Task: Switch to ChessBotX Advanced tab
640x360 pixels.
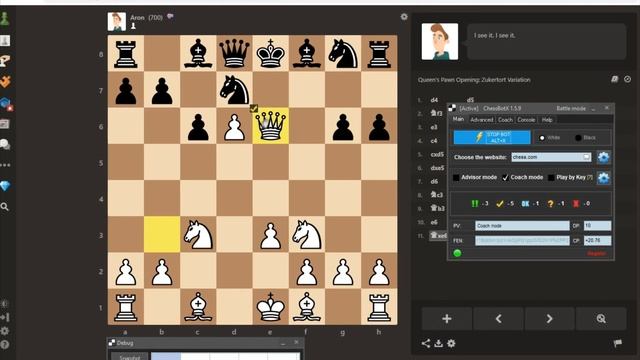Action: coord(482,120)
